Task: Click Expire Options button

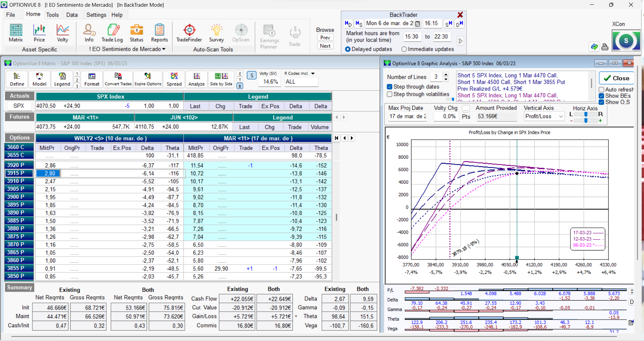Action: pyautogui.click(x=148, y=79)
